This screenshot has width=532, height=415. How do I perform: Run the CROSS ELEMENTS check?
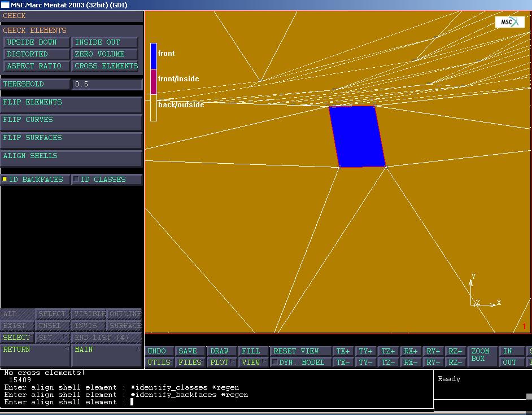(104, 66)
